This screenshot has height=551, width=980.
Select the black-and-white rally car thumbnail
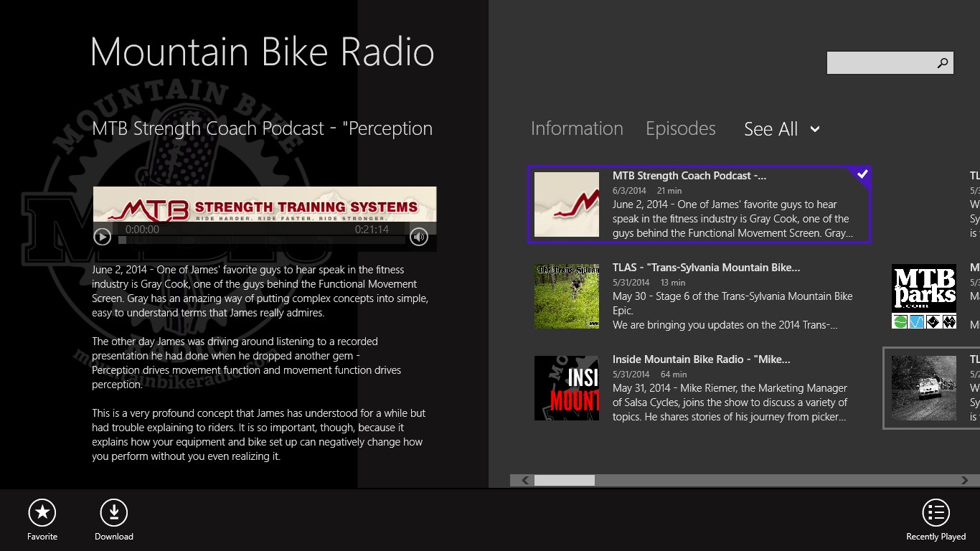point(923,388)
